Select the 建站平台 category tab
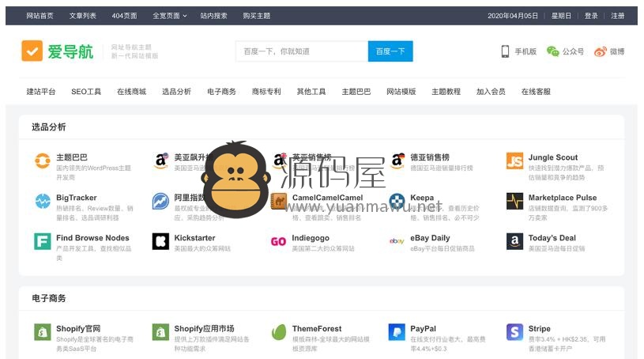Screen dimensions: 644x359 point(41,91)
